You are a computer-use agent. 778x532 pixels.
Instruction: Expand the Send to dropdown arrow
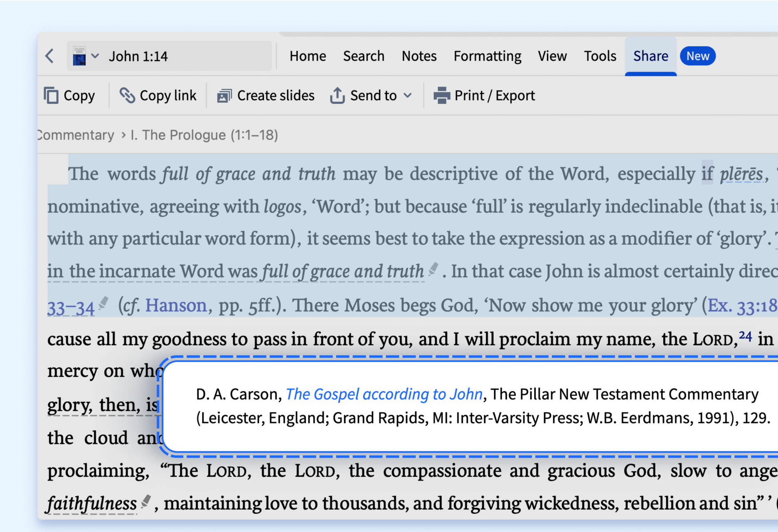tap(408, 96)
